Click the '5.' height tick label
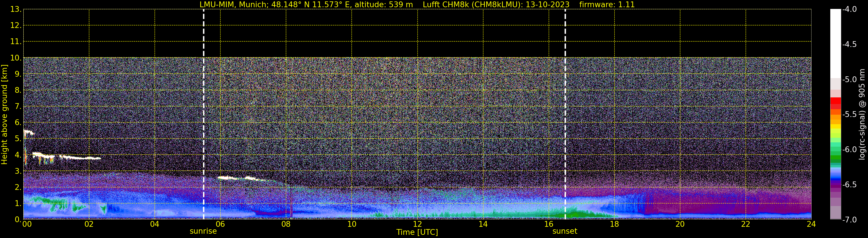Image resolution: width=868 pixels, height=238 pixels. (18, 139)
